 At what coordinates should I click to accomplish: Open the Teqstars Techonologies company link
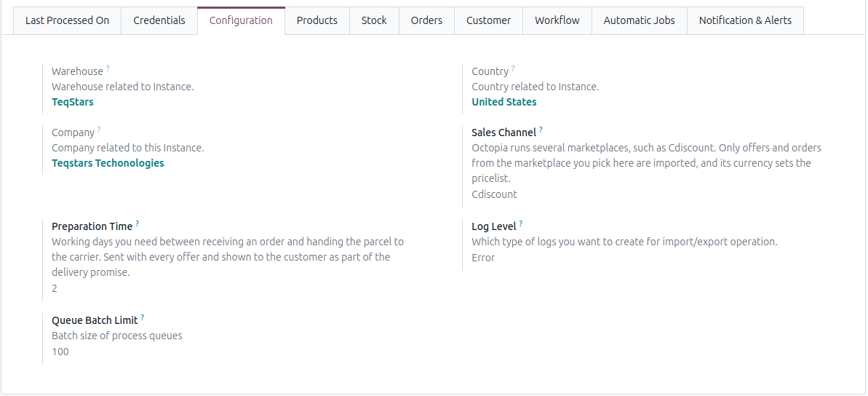(108, 163)
